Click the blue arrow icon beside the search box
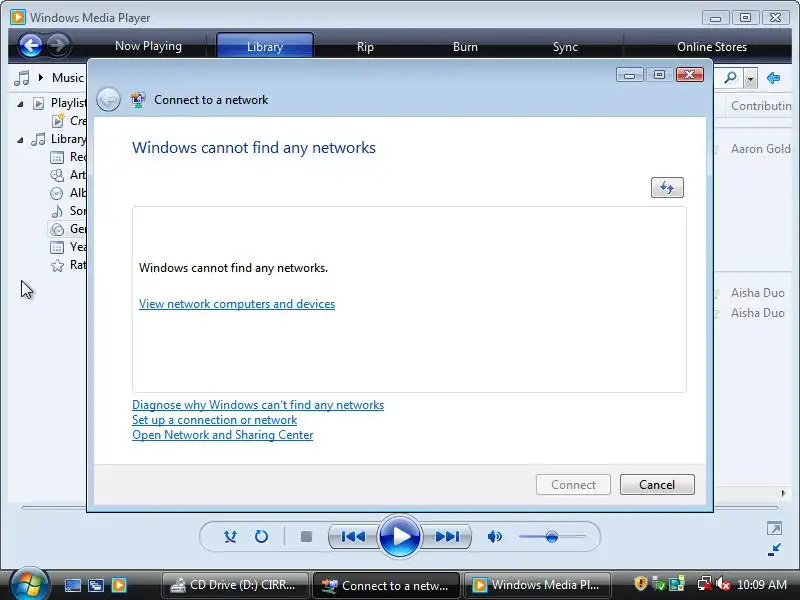This screenshot has width=800, height=600. tap(773, 78)
